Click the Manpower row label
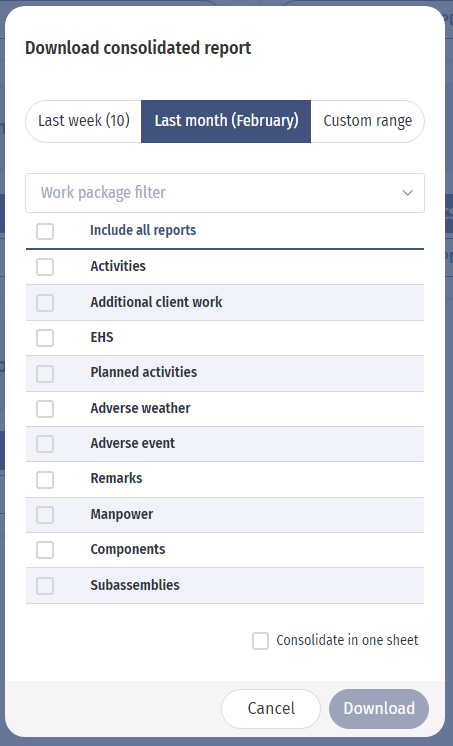Image resolution: width=453 pixels, height=746 pixels. pyautogui.click(x=122, y=514)
